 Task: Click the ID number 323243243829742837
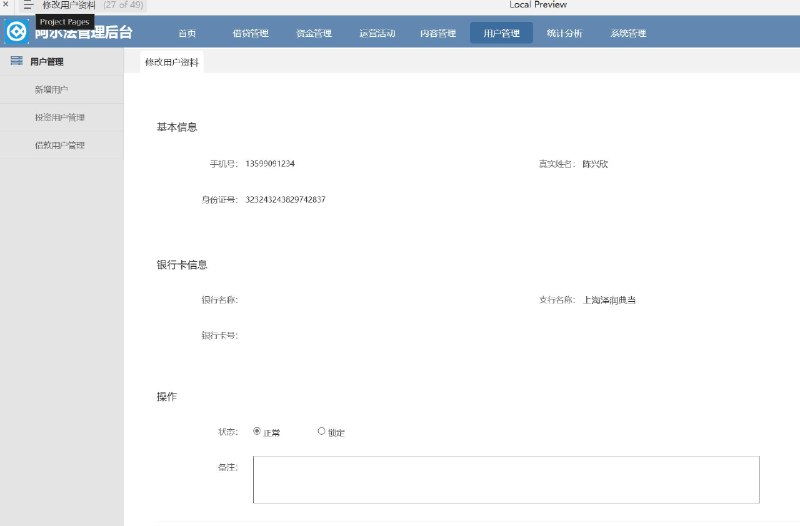[x=285, y=199]
